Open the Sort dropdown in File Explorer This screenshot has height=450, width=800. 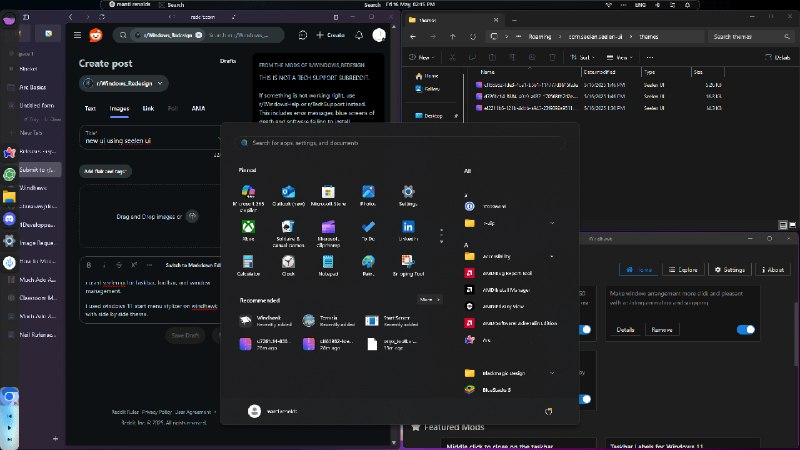(582, 58)
